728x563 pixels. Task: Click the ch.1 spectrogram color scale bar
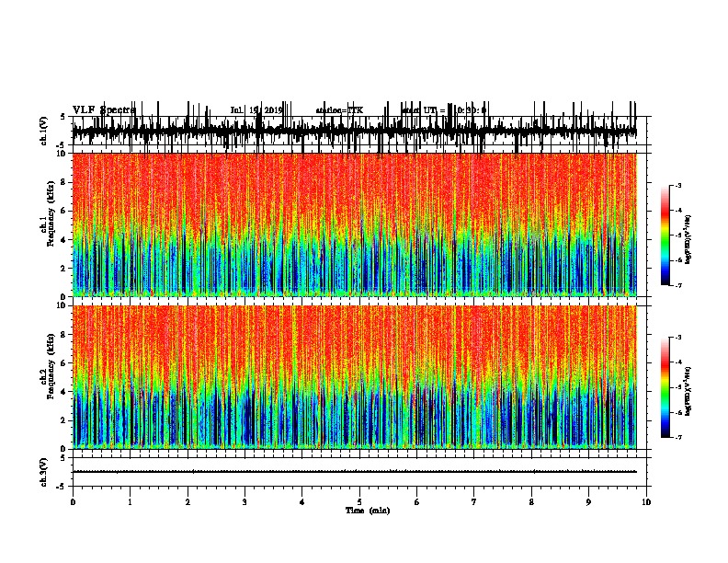pyautogui.click(x=665, y=236)
